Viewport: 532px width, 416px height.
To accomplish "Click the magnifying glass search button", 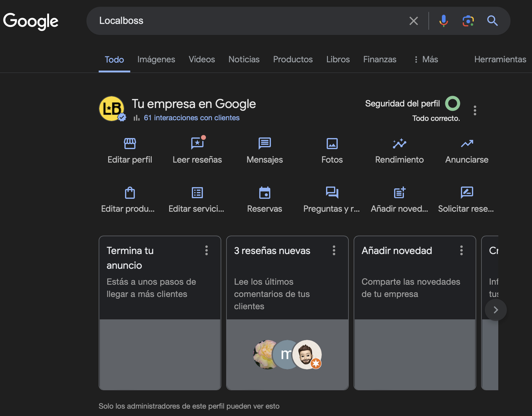I will coord(492,21).
